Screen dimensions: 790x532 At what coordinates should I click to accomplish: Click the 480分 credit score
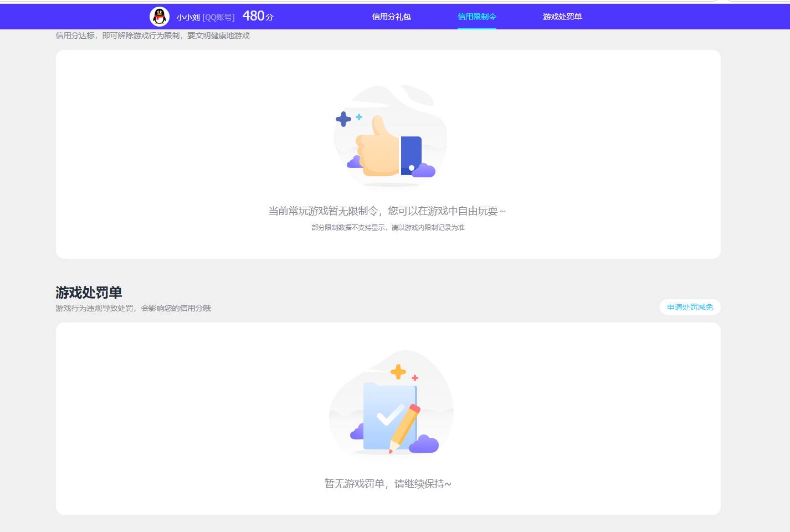pos(258,16)
